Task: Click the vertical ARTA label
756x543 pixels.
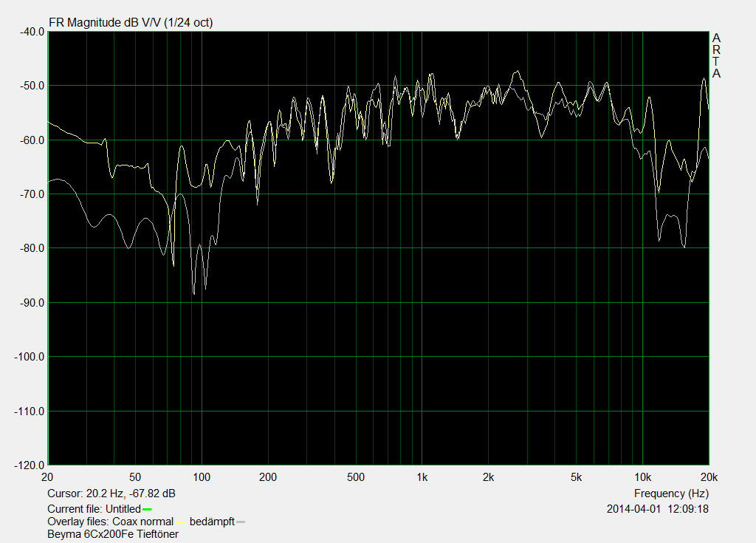Action: click(716, 56)
